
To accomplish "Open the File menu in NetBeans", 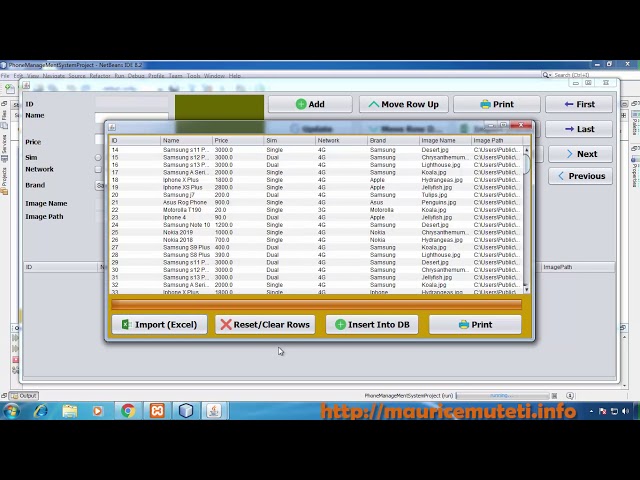I will 5,76.
